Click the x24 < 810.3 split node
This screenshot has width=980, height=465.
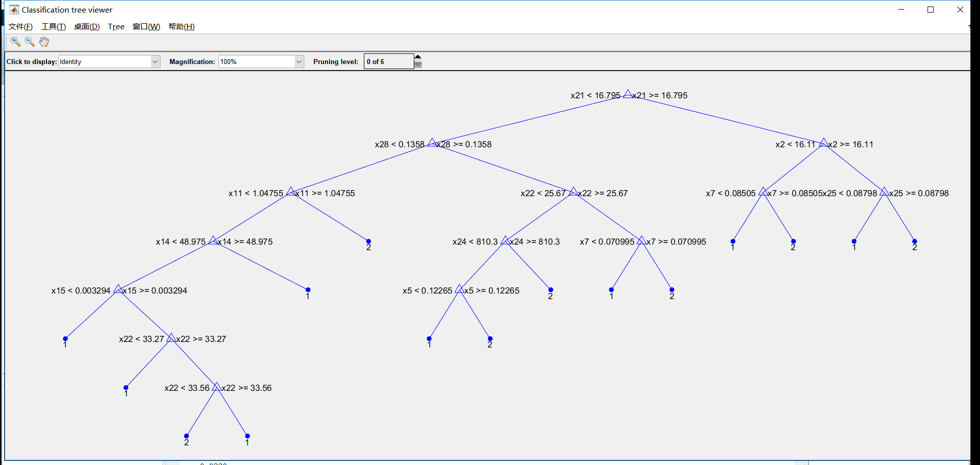(505, 240)
